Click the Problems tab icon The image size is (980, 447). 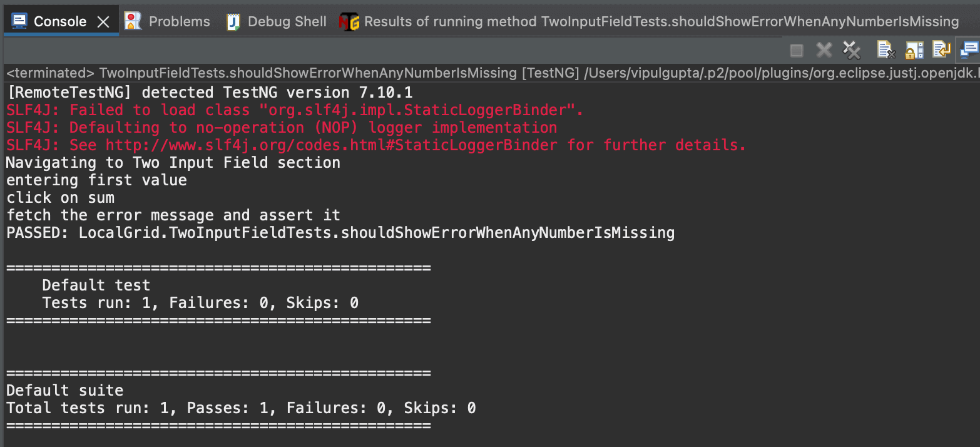coord(133,22)
